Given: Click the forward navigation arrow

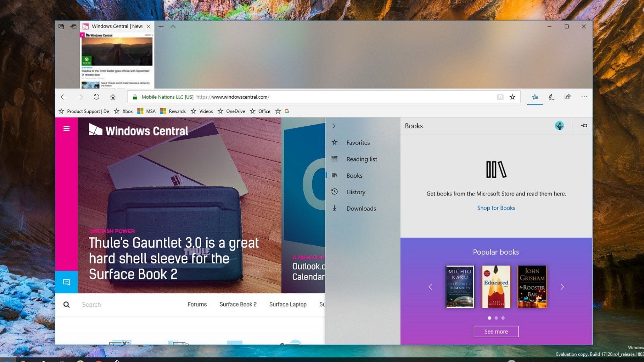Looking at the screenshot, I should [x=80, y=97].
